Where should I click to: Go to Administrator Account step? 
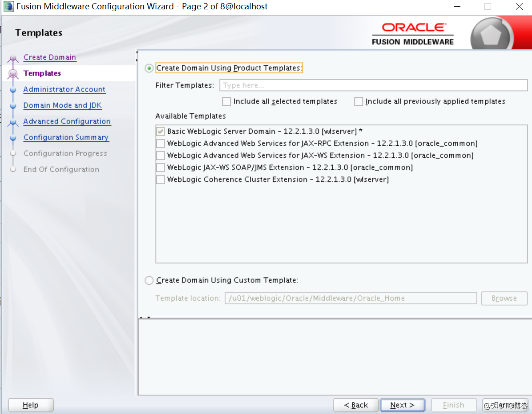tap(64, 89)
